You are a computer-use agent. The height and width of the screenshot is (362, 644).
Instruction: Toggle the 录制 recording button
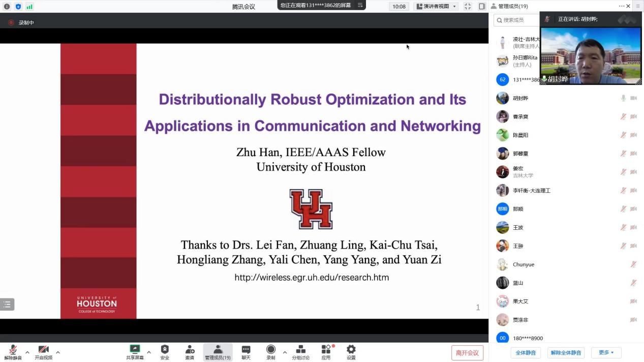[x=271, y=349]
